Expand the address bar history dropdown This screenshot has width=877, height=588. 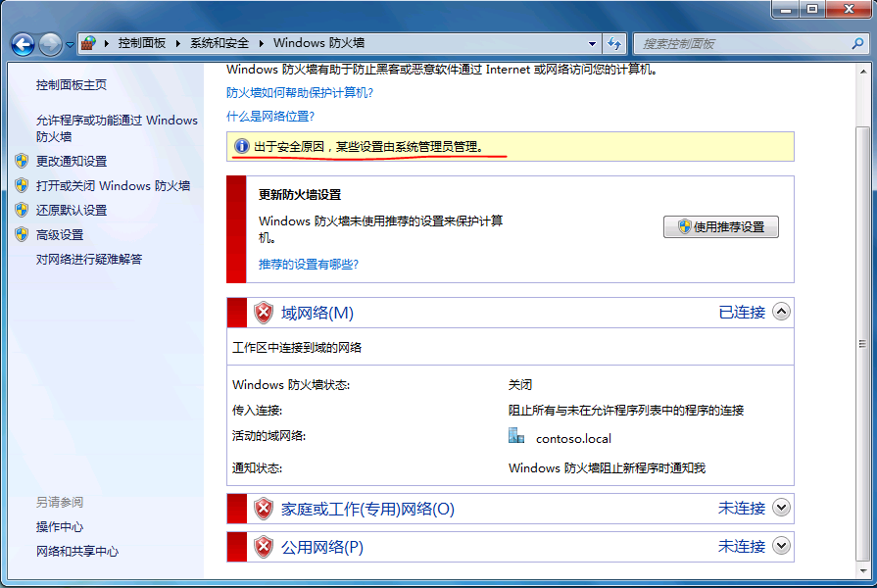tap(592, 44)
